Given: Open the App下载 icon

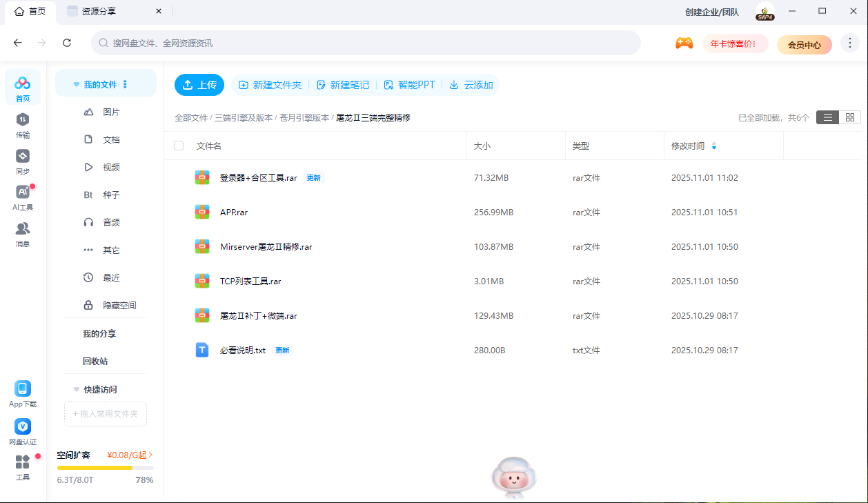Looking at the screenshot, I should (23, 389).
